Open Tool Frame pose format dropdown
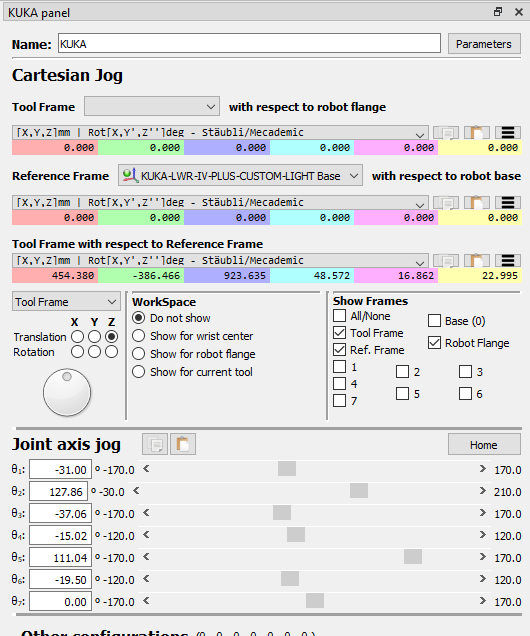Viewport: 530px width, 636px height. coord(220,132)
